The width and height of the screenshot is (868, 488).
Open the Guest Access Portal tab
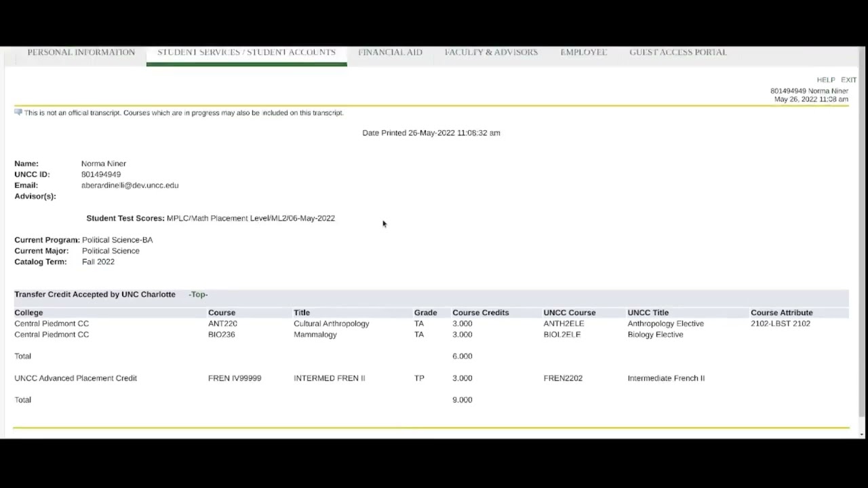677,52
